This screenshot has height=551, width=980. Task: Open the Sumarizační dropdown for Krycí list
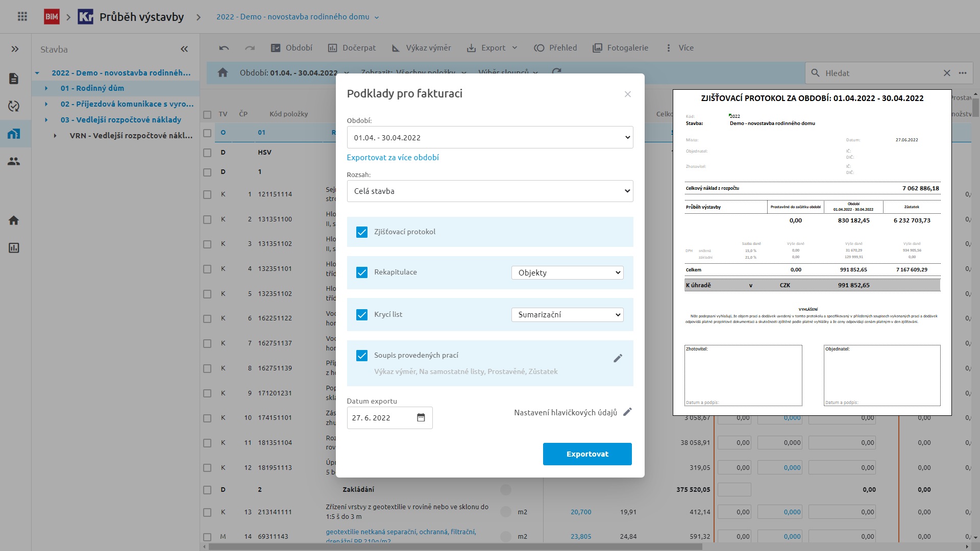click(567, 315)
